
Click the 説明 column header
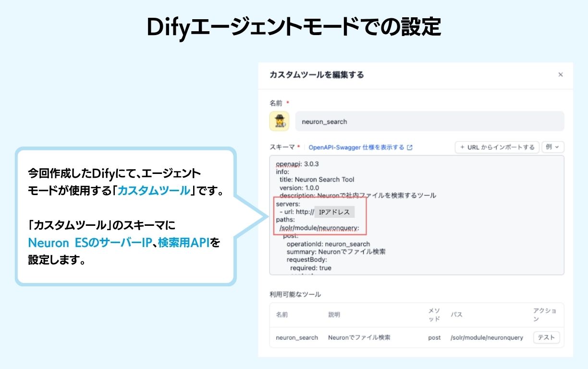point(334,315)
